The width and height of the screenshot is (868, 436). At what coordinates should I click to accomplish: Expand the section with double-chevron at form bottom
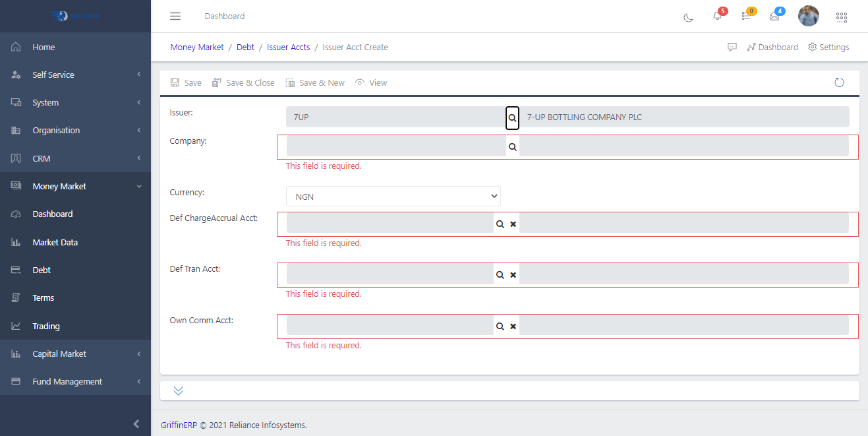click(177, 390)
